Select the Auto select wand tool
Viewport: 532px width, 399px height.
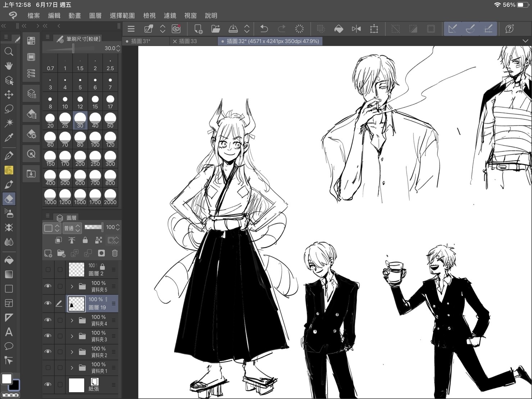pyautogui.click(x=9, y=123)
